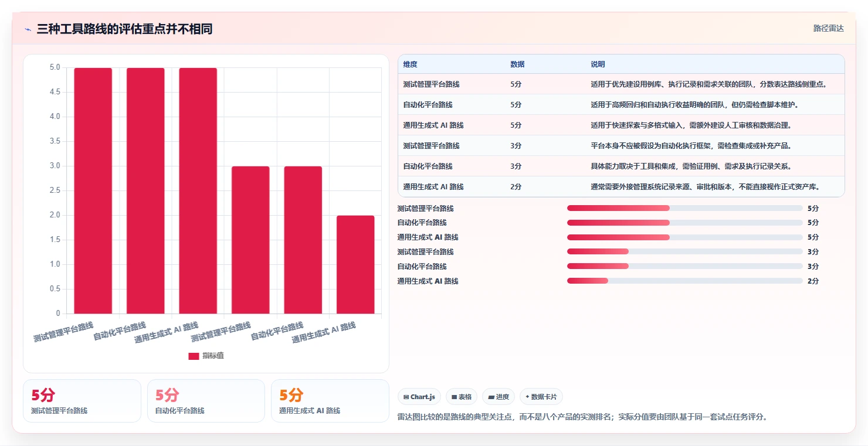Click the lightning icon beside the title
868x446 pixels.
click(28, 29)
